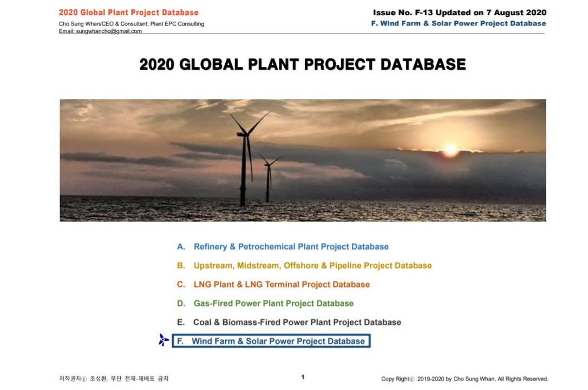Viewport: 588px width, 390px height.
Task: Open Refinery & Petrochemical Plant Project Database
Action: [291, 247]
